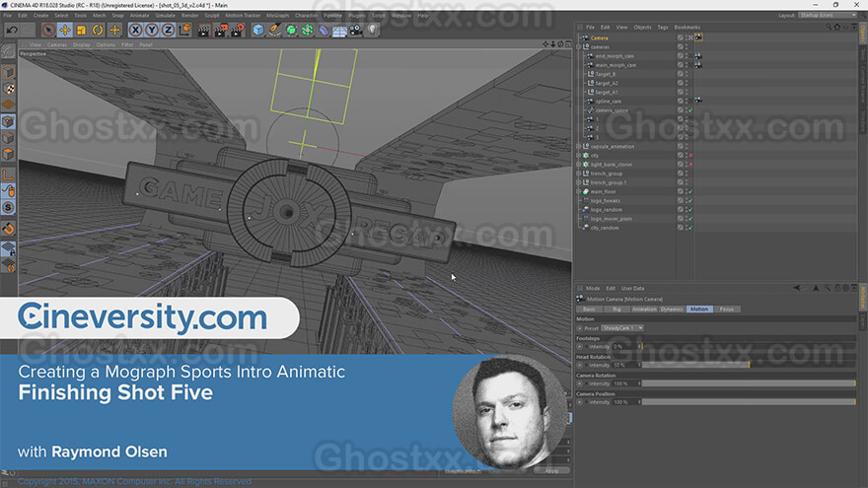Adjust the Head Rotation Intensity slider

(x=749, y=365)
